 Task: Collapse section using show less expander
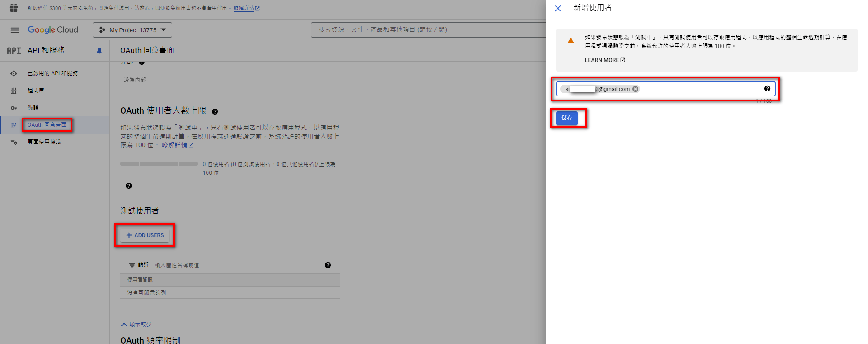point(137,325)
